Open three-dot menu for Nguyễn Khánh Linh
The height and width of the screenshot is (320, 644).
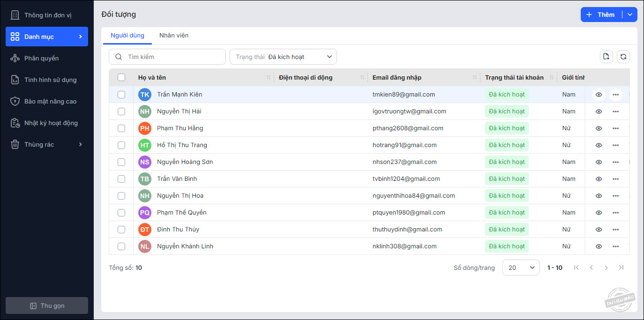point(615,246)
